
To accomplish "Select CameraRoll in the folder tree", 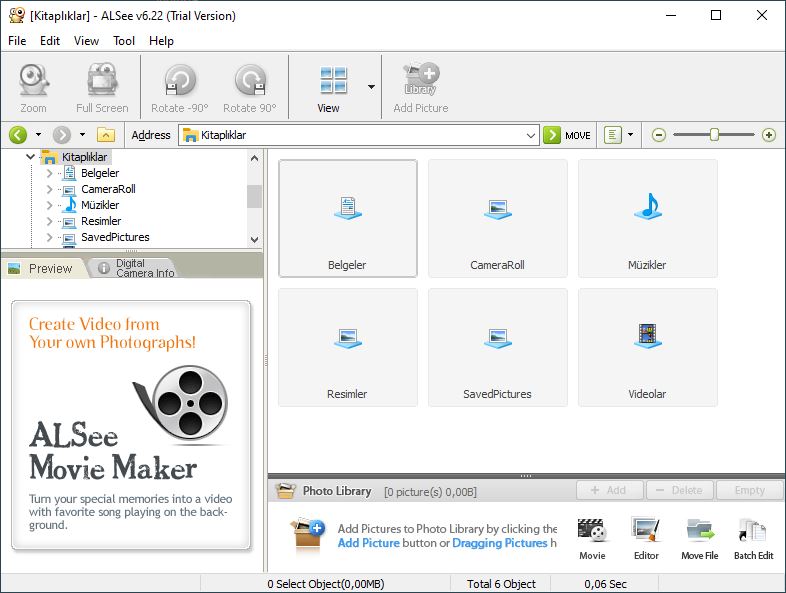I will point(108,189).
